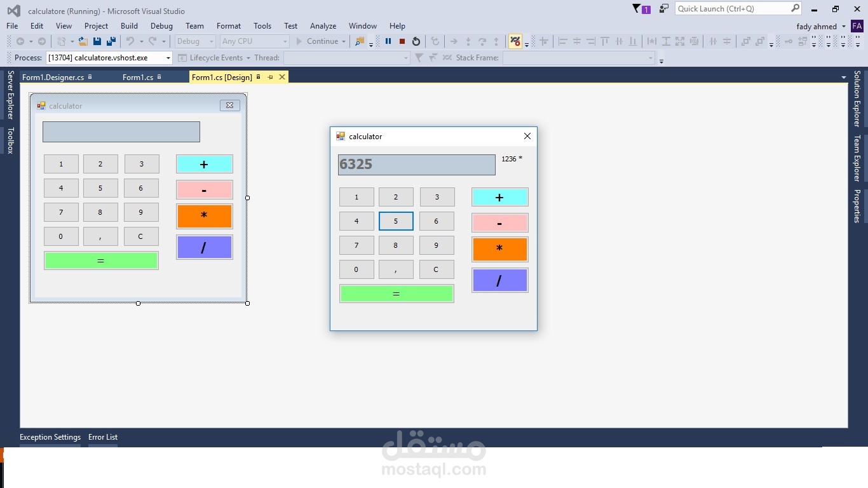
Task: Click the Show Next Statement arrow
Action: click(x=454, y=41)
